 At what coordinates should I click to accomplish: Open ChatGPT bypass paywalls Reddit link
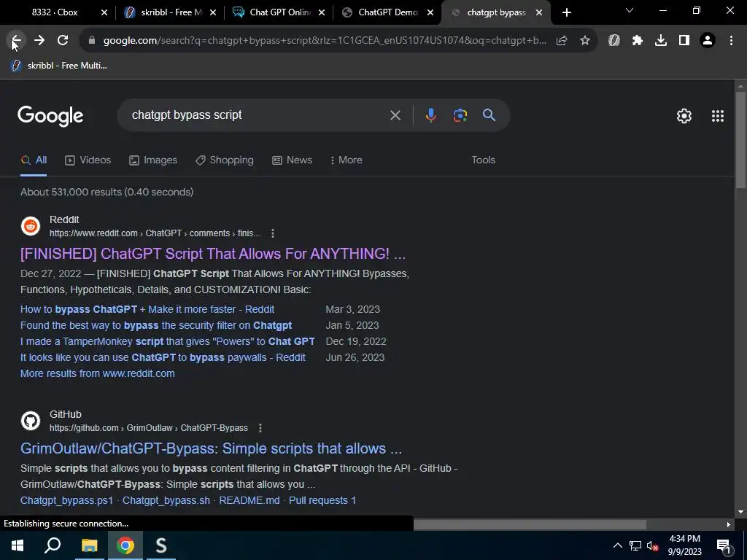163,357
